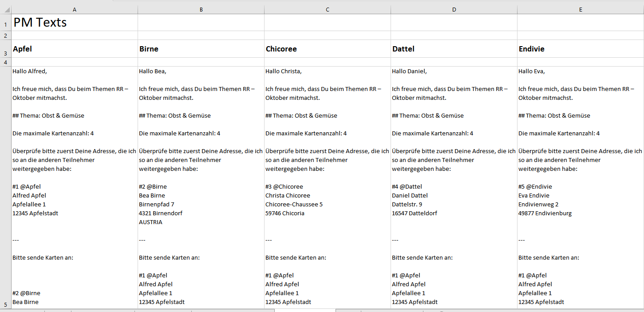Select row 2 header
Image resolution: width=644 pixels, height=312 pixels.
[x=5, y=36]
